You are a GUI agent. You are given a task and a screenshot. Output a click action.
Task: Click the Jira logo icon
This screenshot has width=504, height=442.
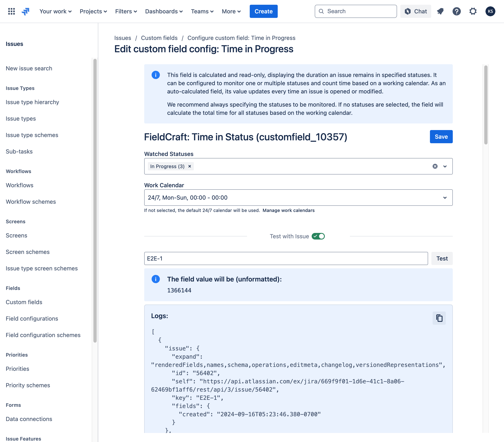click(25, 11)
